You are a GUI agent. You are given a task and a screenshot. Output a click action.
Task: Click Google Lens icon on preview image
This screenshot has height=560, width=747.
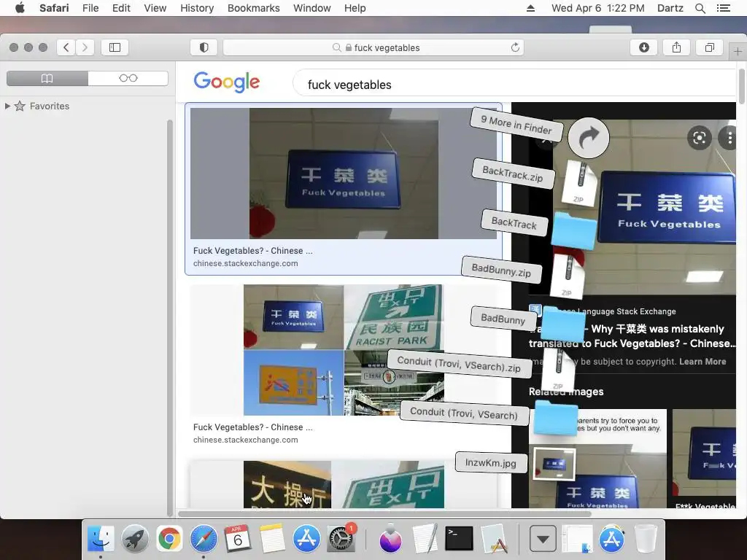point(700,138)
